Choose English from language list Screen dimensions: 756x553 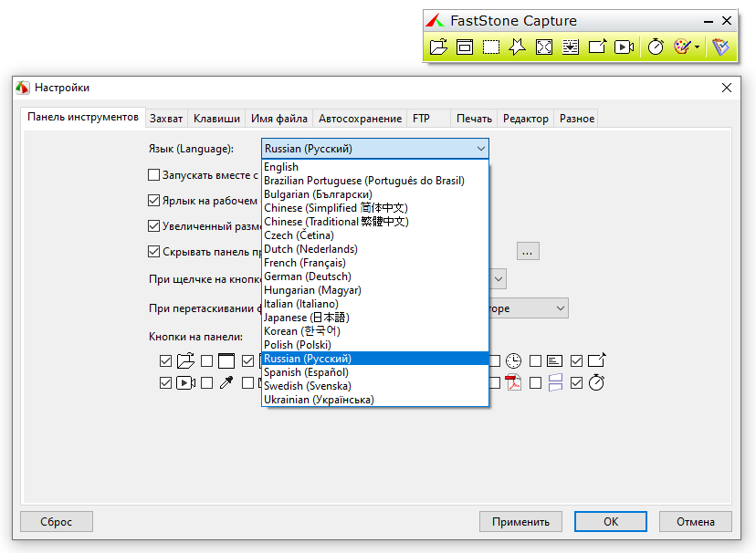(x=375, y=167)
